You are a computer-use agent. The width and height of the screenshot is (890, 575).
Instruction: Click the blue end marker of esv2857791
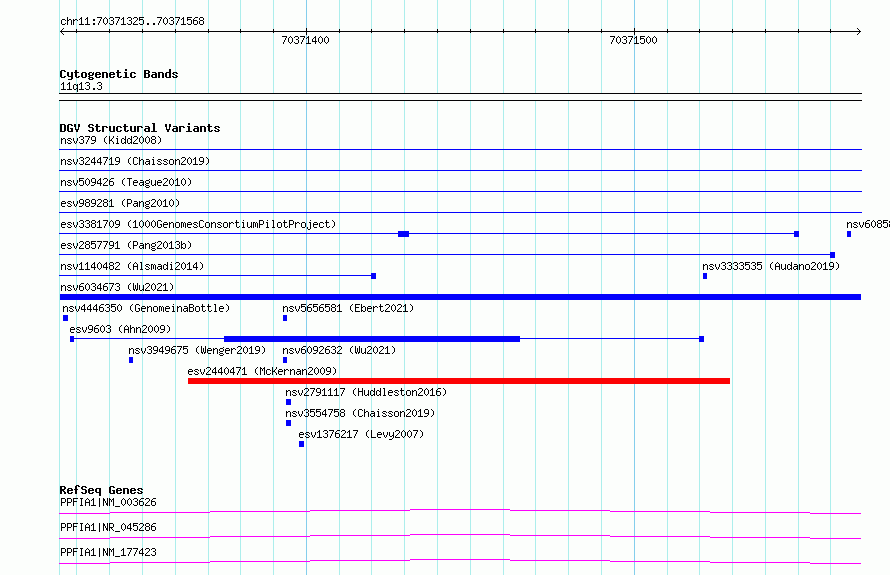point(833,255)
